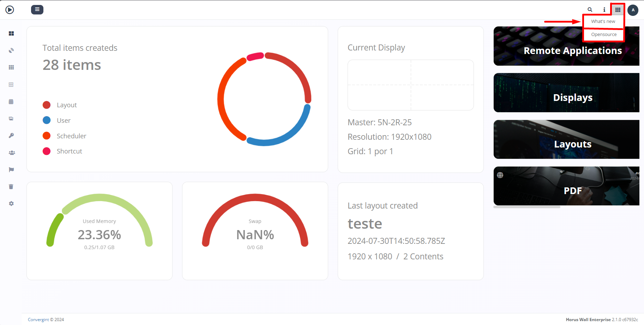The image size is (644, 325).
Task: Follow the Convergint footer link
Action: 38,320
